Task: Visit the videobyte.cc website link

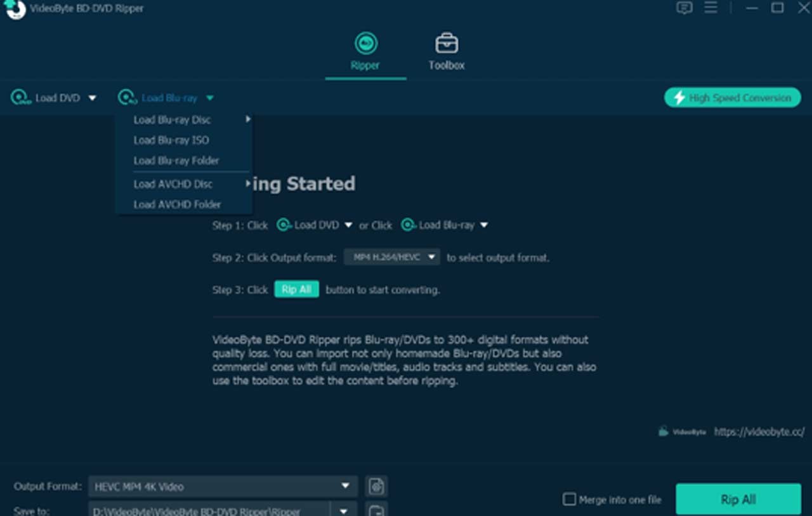Action: 759,432
